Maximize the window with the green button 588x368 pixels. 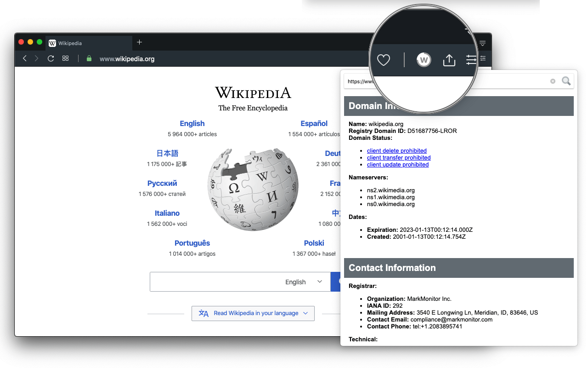(40, 42)
